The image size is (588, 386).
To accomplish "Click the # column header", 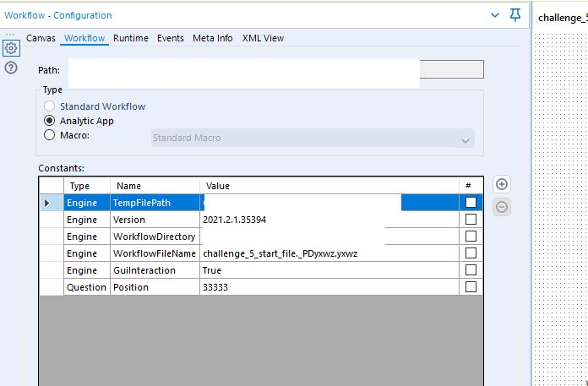I will point(471,186).
